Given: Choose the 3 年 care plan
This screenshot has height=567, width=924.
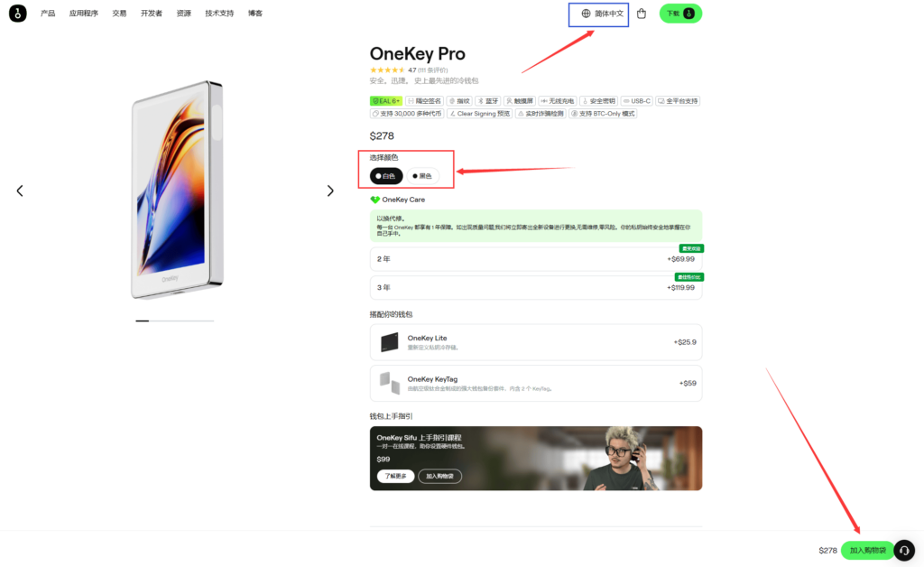Looking at the screenshot, I should [x=536, y=288].
